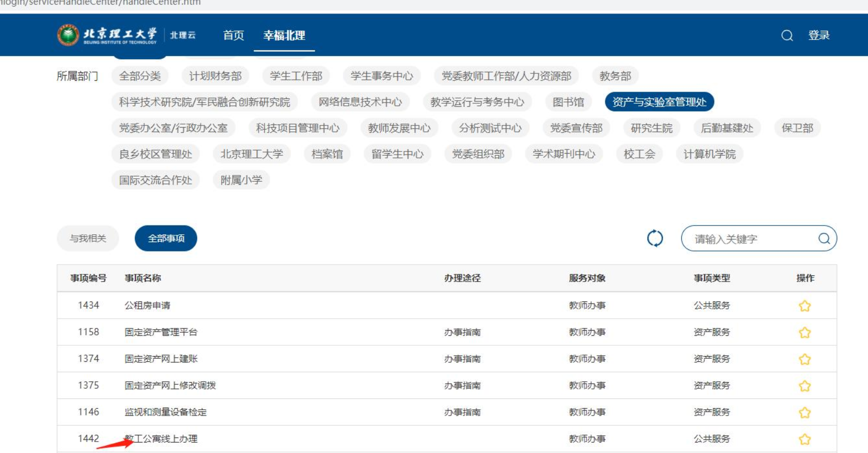
Task: Select the 全部分类 department filter
Action: [x=140, y=76]
